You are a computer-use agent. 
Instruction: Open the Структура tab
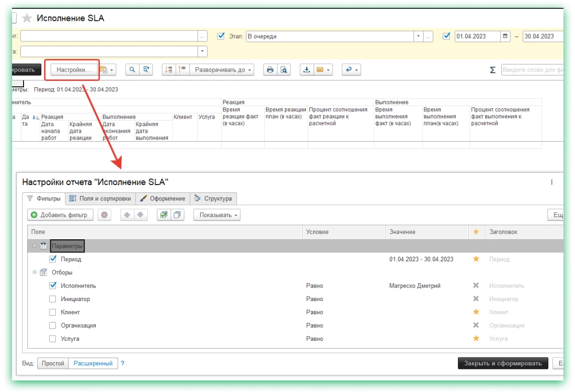(213, 199)
